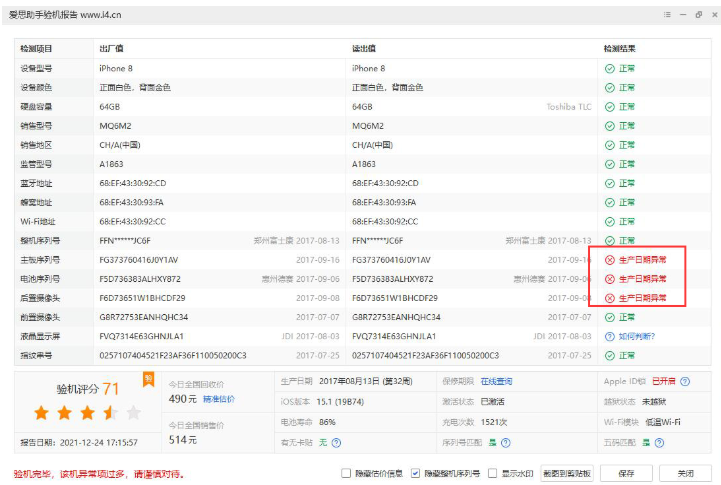The image size is (721, 485).
Task: Open the menu list icon in title bar
Action: pos(667,15)
